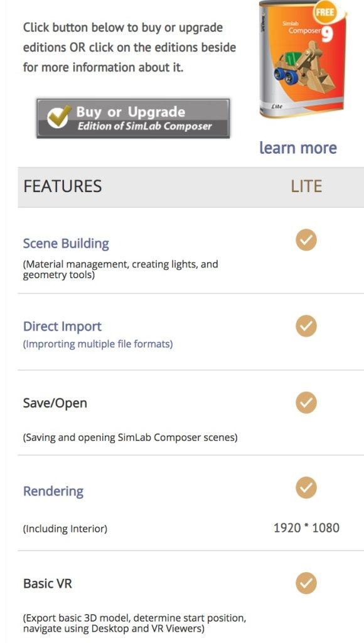Screen dimensions: 364x643
Task: Click the yellow checkmark on Buy button
Action: pos(58,116)
